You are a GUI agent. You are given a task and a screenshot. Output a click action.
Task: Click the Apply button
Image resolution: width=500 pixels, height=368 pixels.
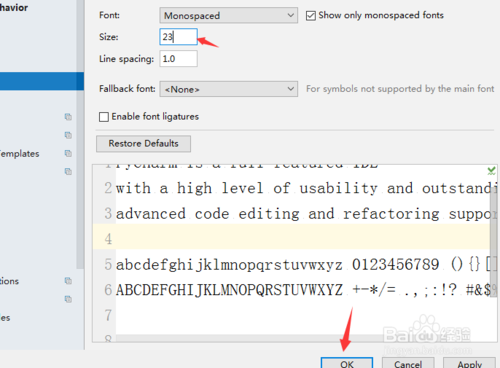(x=469, y=363)
